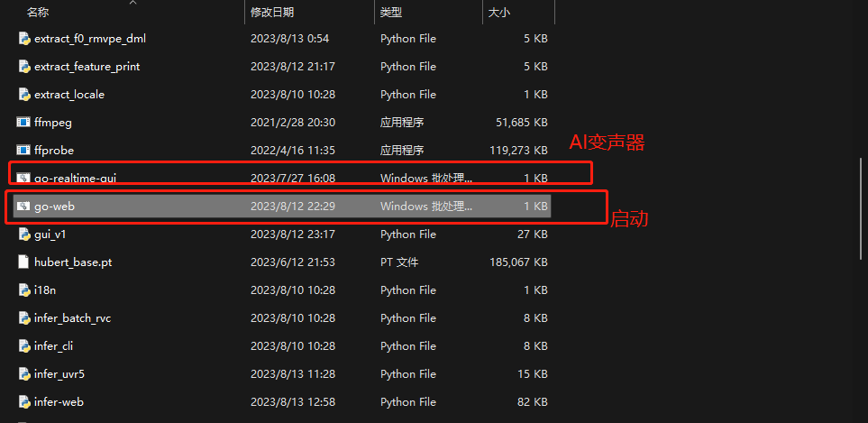
Task: Click the sort arrow above 名称 column
Action: [132, 3]
